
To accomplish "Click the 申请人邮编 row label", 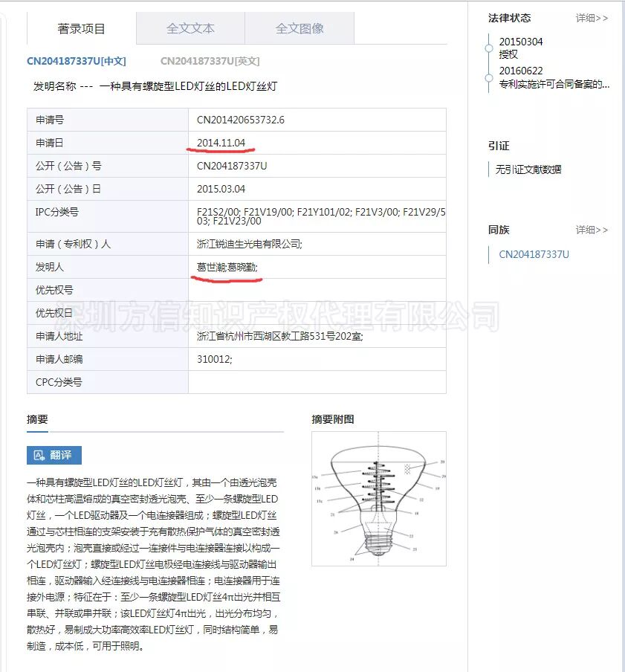I will (x=59, y=359).
